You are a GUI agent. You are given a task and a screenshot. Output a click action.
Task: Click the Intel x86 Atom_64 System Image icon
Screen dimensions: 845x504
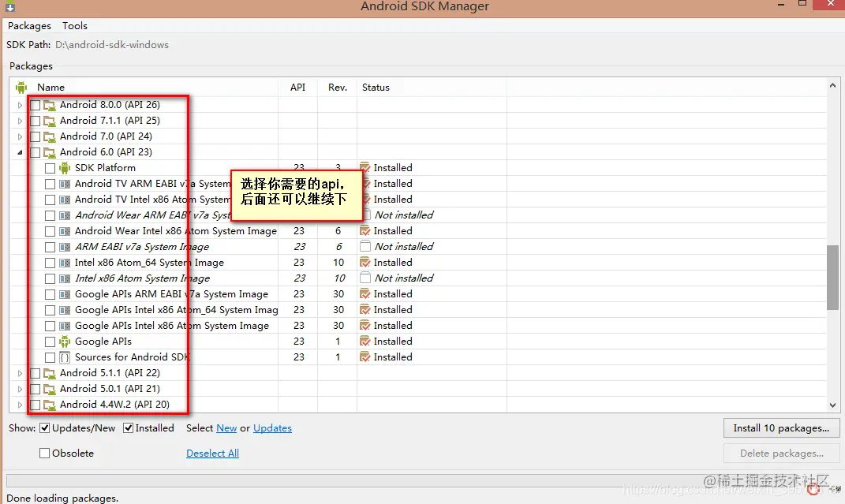pyautogui.click(x=65, y=263)
